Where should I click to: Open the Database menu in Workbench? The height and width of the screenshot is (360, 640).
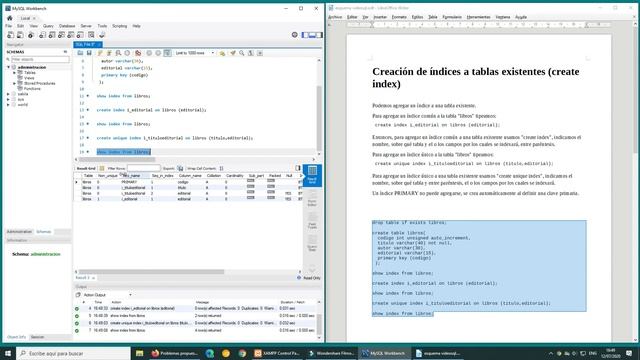tap(67, 26)
